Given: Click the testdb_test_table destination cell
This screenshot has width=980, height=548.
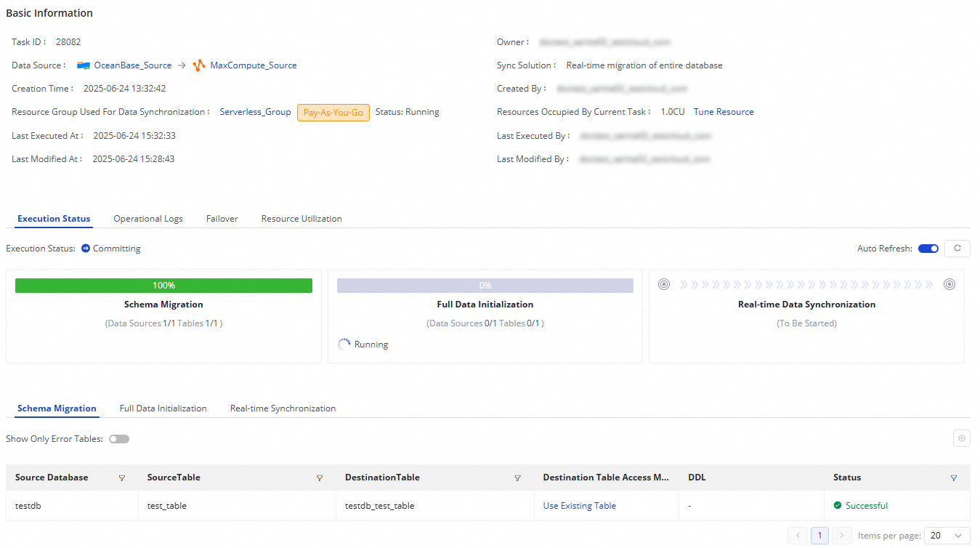Looking at the screenshot, I should coord(380,506).
